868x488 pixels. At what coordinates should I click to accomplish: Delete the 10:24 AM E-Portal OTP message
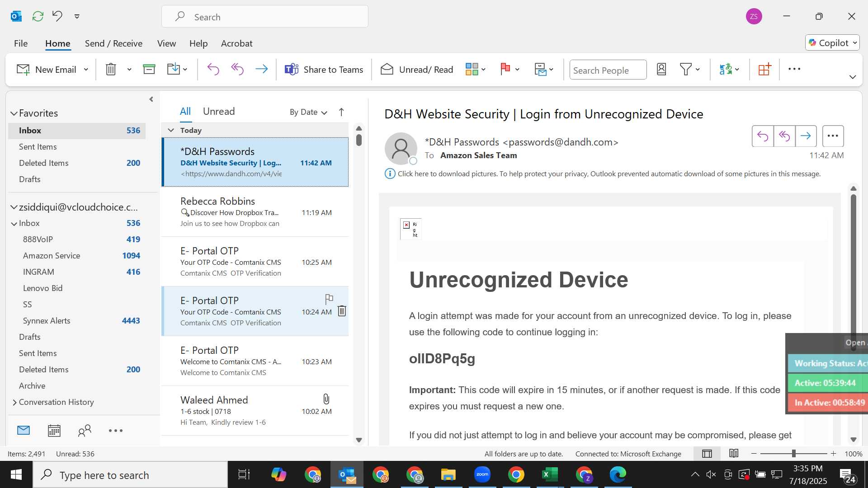click(342, 311)
